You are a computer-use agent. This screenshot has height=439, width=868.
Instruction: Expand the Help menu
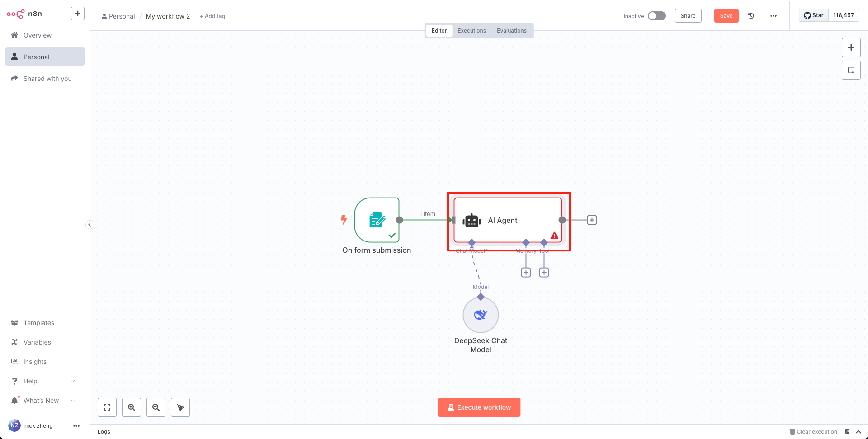tap(45, 381)
